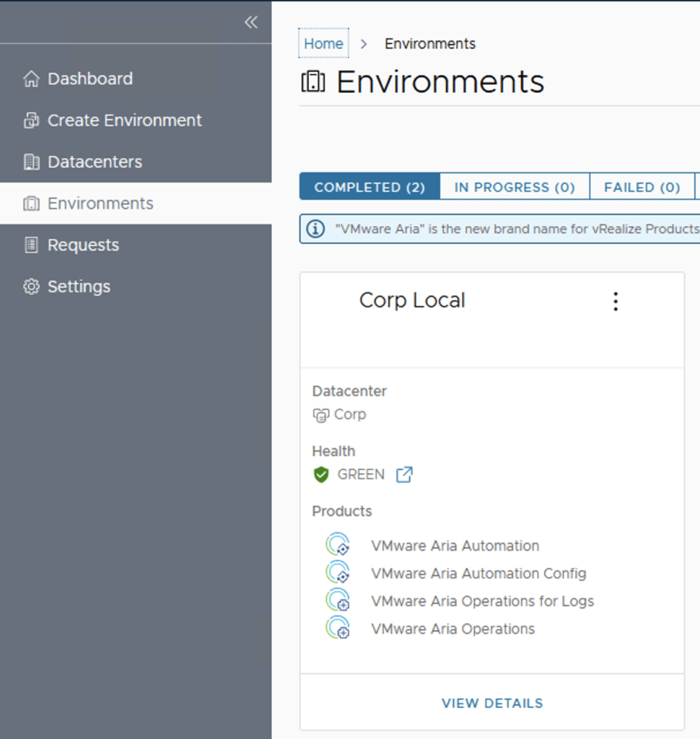Click the info icon in the banner
This screenshot has width=700, height=739.
point(315,229)
